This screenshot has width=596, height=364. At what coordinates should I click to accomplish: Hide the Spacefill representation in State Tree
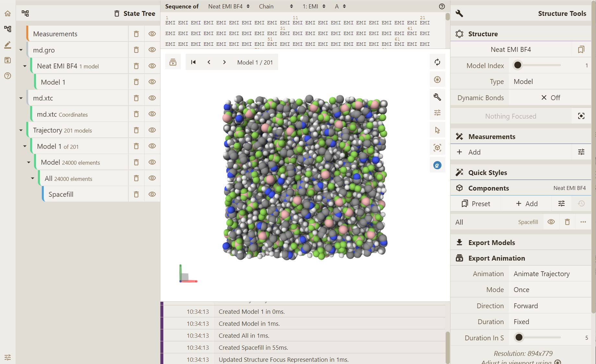(152, 194)
